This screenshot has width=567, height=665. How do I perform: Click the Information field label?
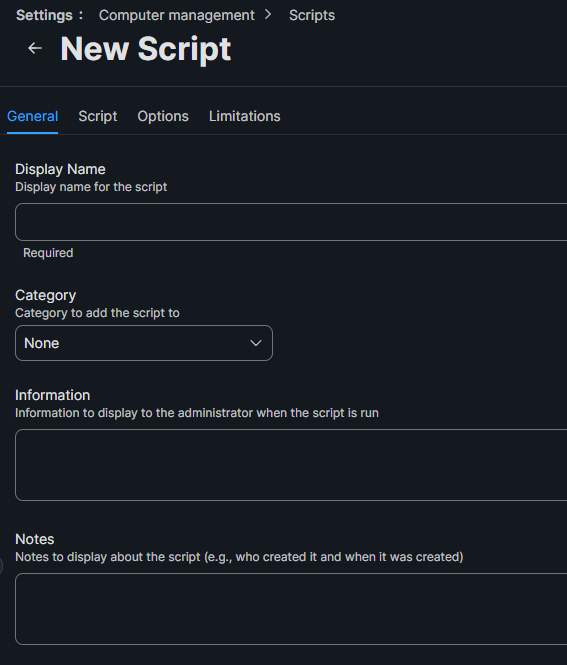pyautogui.click(x=53, y=395)
